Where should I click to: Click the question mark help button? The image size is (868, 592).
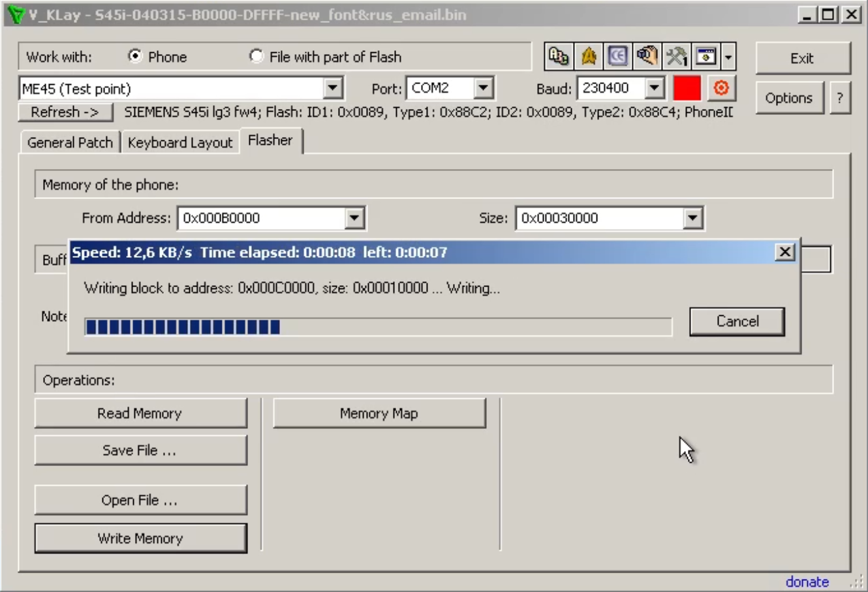pyautogui.click(x=839, y=99)
